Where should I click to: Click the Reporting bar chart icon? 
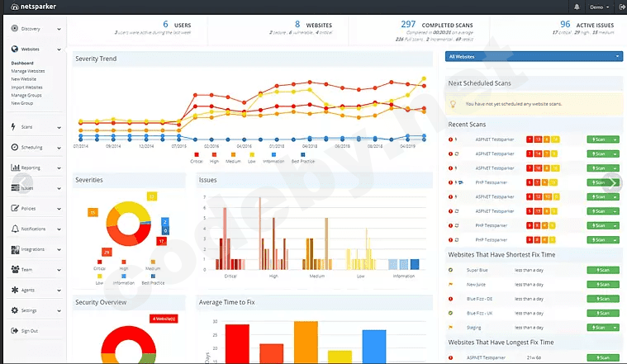point(15,168)
